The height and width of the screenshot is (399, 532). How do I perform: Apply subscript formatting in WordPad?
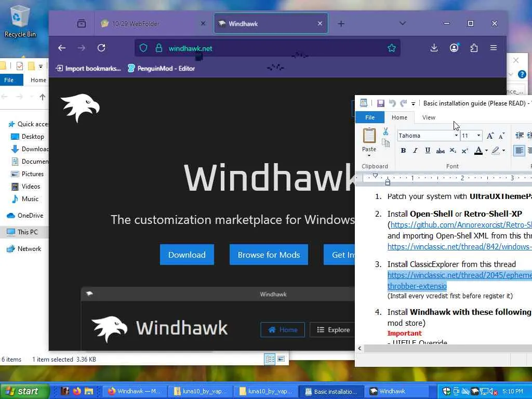click(453, 151)
